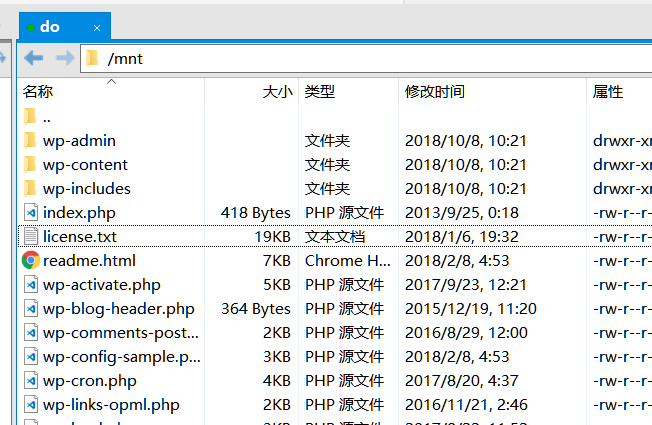Toggle the sort direction arrow above 名称

(x=111, y=82)
